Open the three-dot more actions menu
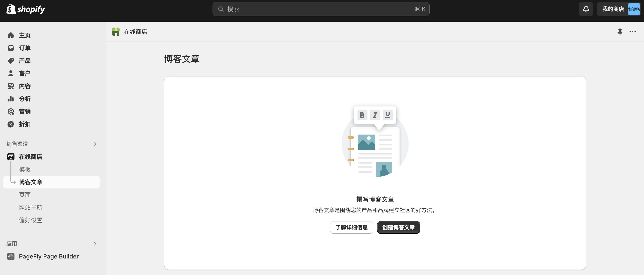Screen dimensions: 644x275 (x=632, y=32)
